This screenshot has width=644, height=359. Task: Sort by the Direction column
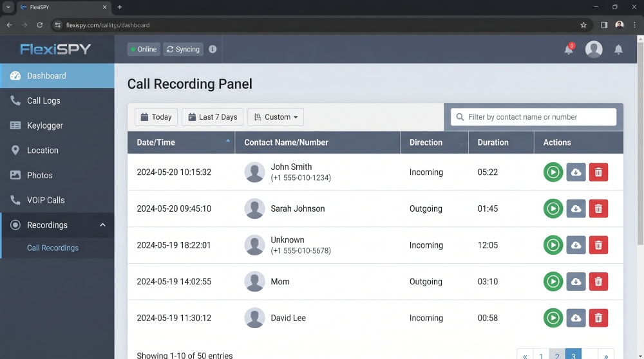435,142
